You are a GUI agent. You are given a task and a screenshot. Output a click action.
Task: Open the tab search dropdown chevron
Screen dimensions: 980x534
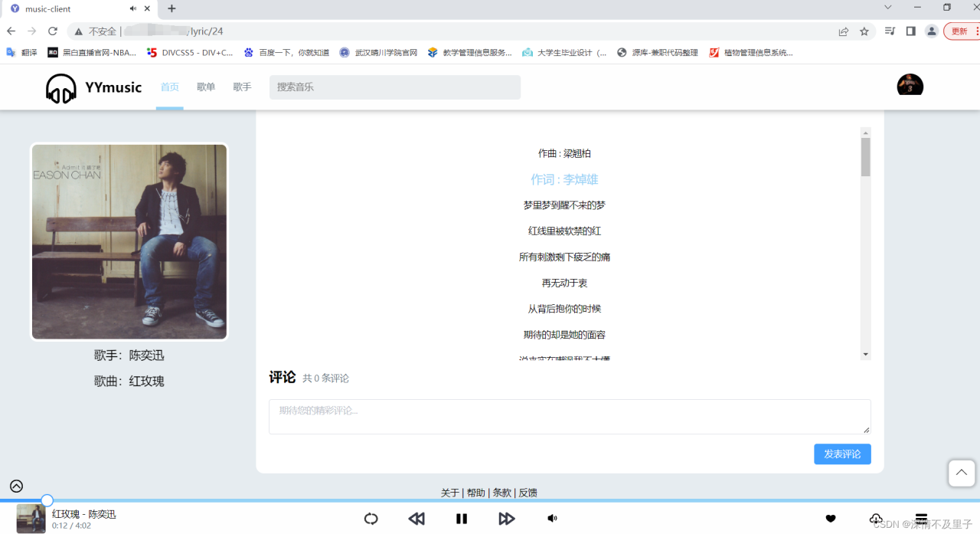click(x=888, y=8)
